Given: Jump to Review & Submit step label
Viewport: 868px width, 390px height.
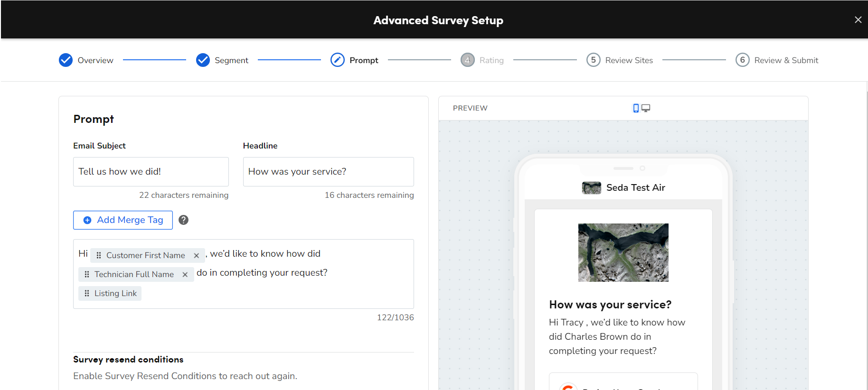Looking at the screenshot, I should (786, 60).
